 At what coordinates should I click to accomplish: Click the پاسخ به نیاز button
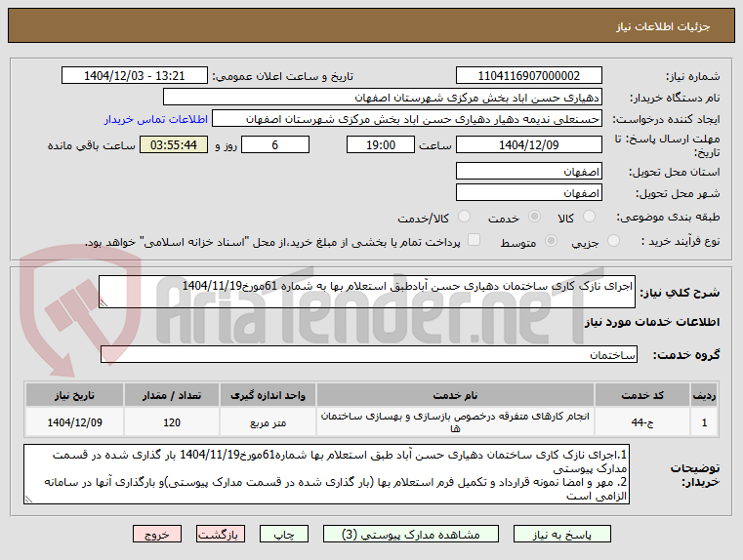point(562,534)
